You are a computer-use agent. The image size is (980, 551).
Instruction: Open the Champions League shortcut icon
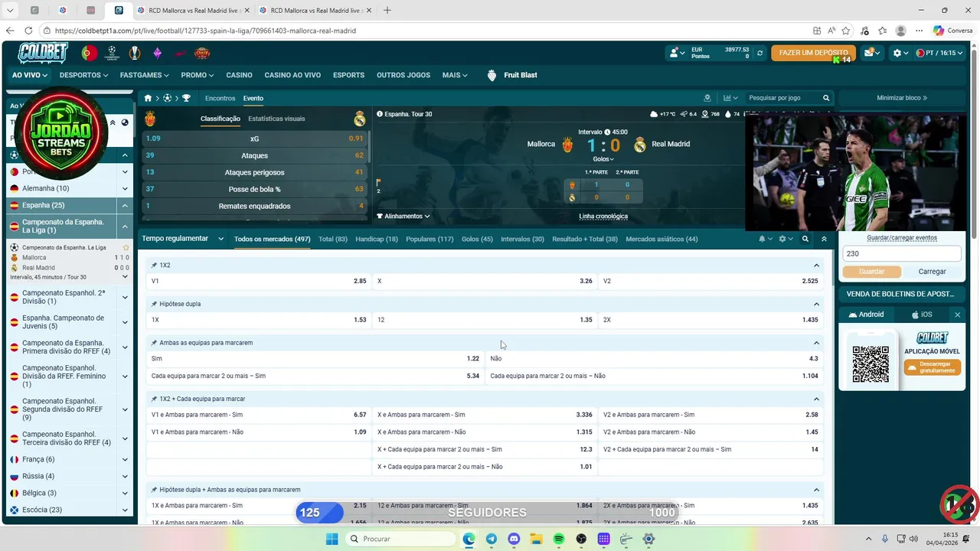(112, 53)
